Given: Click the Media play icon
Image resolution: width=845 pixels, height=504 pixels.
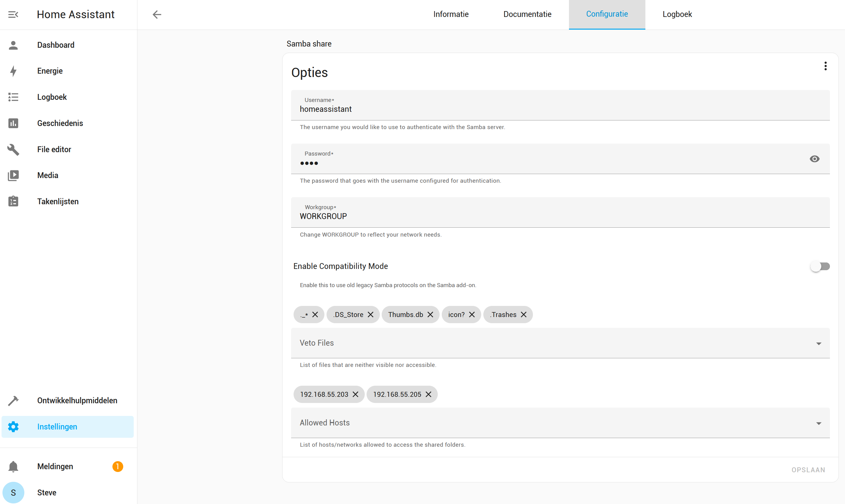Looking at the screenshot, I should tap(13, 175).
